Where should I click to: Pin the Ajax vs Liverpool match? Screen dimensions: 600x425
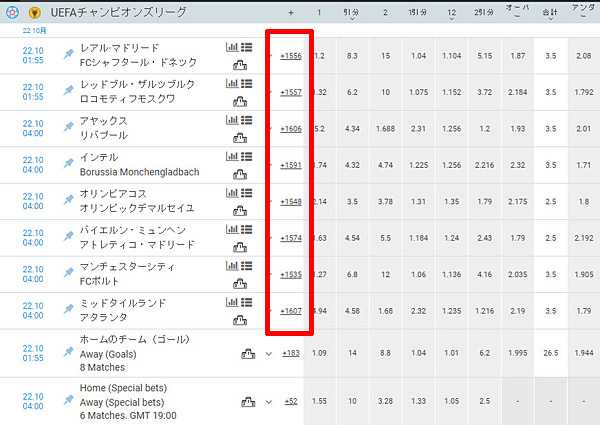[x=68, y=127]
